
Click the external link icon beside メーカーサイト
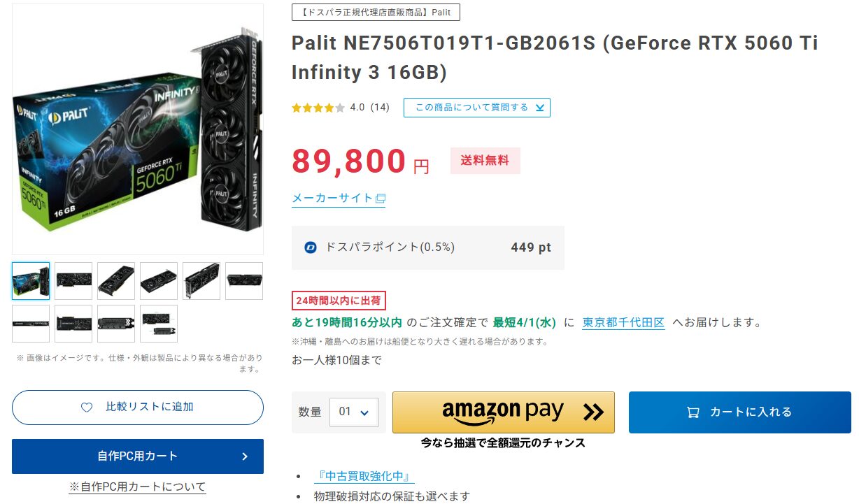[x=381, y=199]
